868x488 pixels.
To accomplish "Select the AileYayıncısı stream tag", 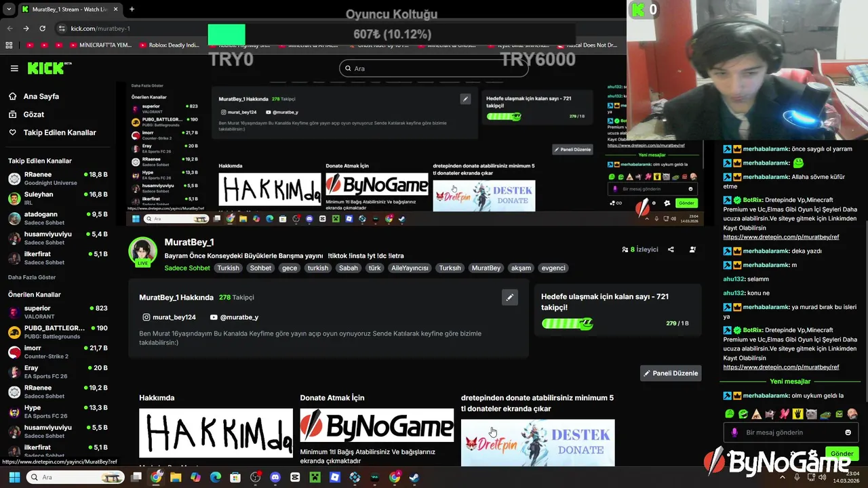I will click(410, 268).
